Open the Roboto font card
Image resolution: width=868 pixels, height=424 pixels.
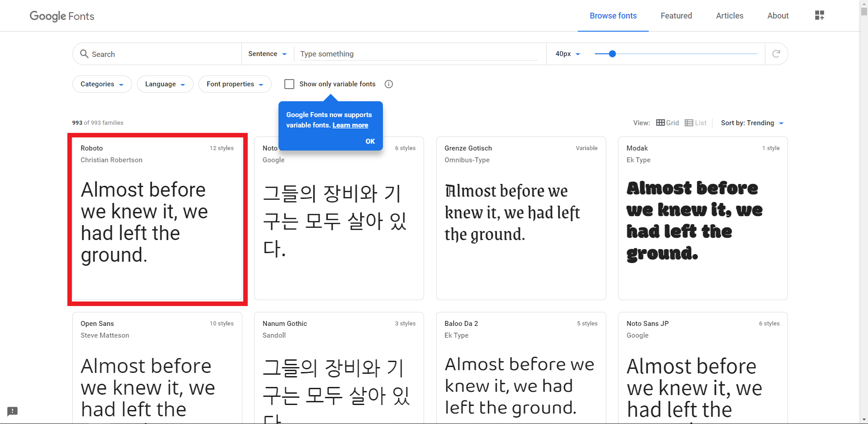[x=157, y=218]
